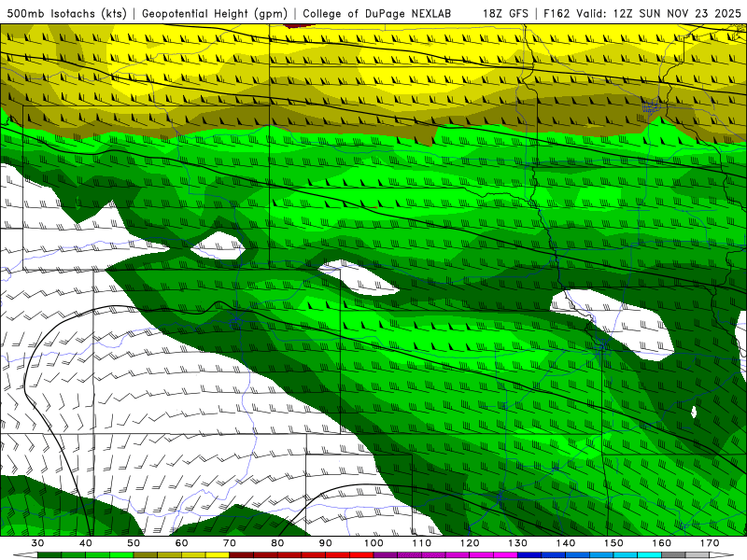Click the legend value 40

click(86, 543)
